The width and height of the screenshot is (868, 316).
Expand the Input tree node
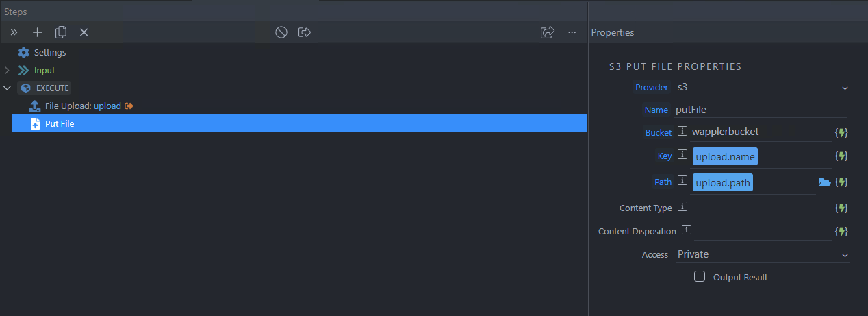pyautogui.click(x=7, y=71)
